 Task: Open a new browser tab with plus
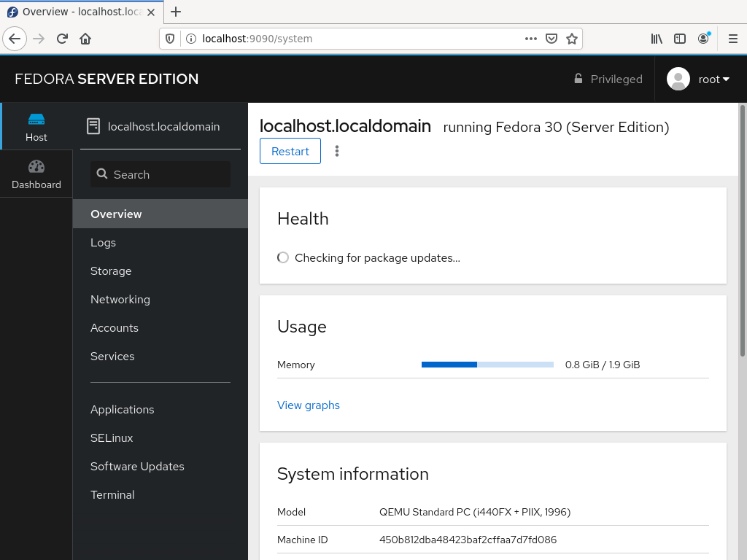click(176, 12)
